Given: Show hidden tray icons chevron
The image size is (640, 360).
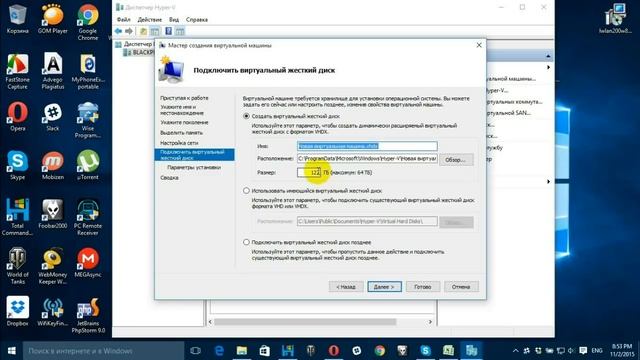Looking at the screenshot, I should (516, 350).
